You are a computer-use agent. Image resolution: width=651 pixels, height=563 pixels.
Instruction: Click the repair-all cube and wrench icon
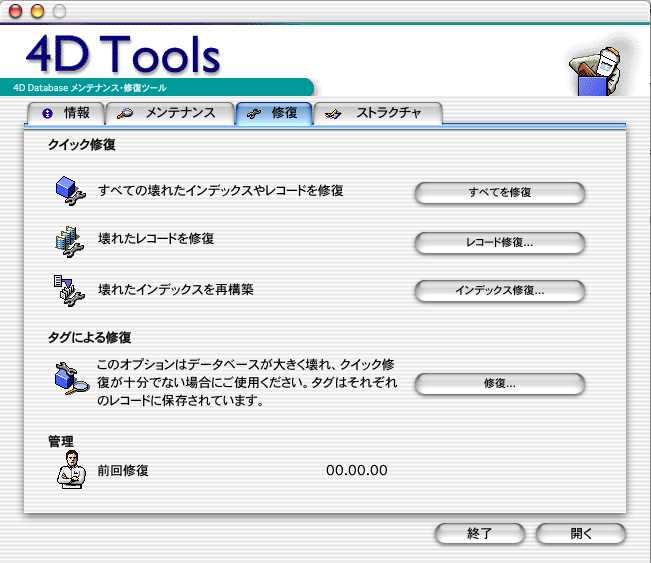[69, 191]
